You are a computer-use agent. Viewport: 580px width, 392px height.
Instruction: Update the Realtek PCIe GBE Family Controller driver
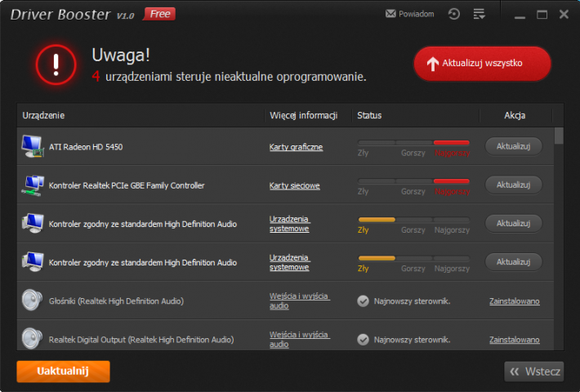[x=513, y=185]
